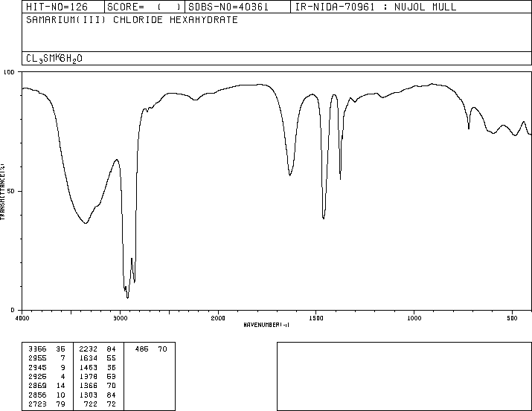Select the 1378 peak table row
This screenshot has height=411, width=532.
pyautogui.click(x=97, y=377)
